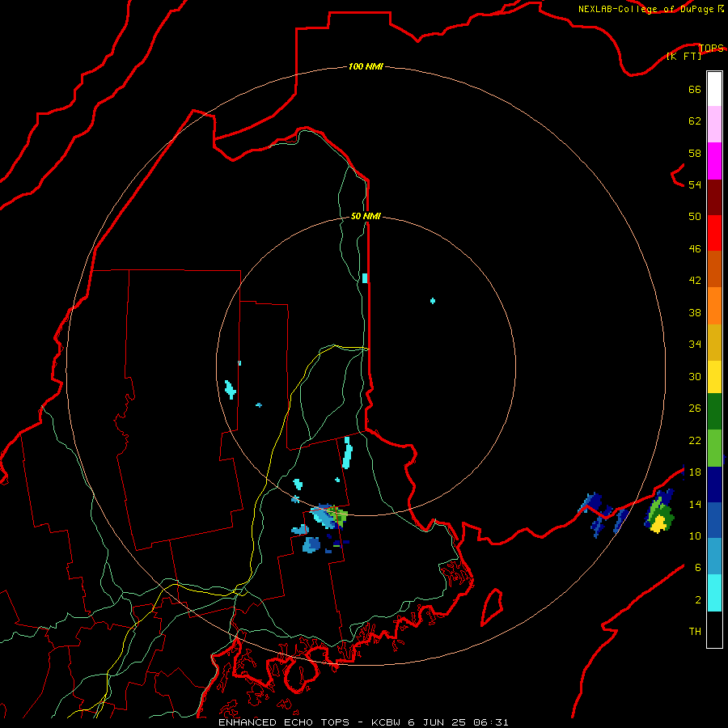
Task: Click the legend value 66
Action: 695,89
